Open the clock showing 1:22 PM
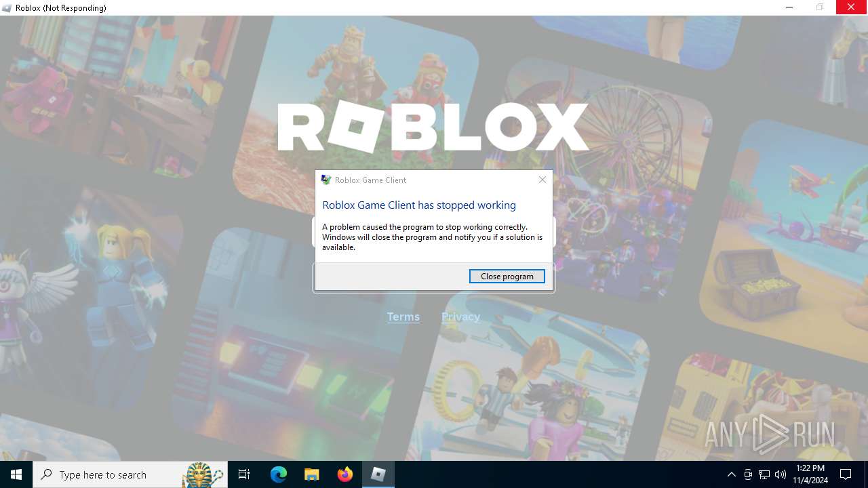 tap(811, 474)
